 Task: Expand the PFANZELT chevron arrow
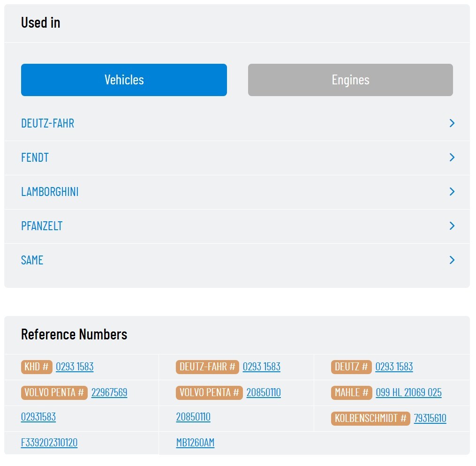pyautogui.click(x=452, y=225)
